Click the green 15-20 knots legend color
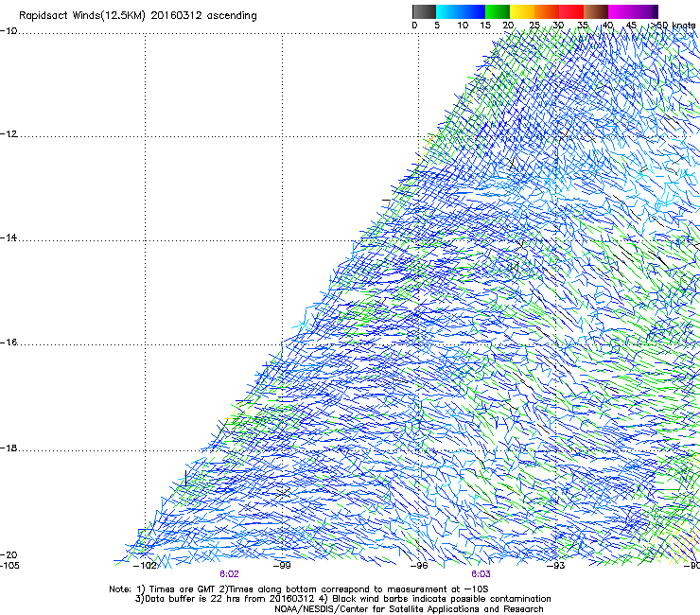The image size is (700, 615). pyautogui.click(x=498, y=11)
